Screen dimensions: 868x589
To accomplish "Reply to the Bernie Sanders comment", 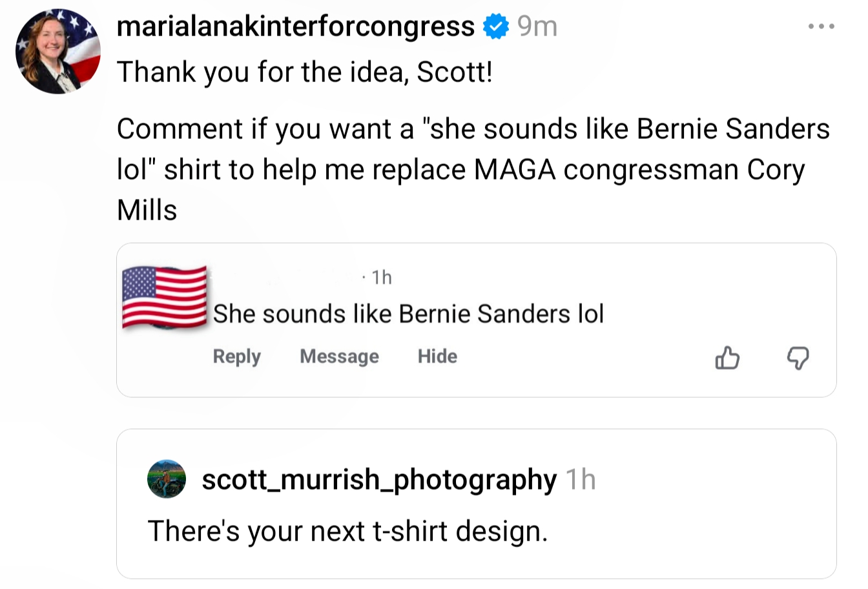I will 236,356.
